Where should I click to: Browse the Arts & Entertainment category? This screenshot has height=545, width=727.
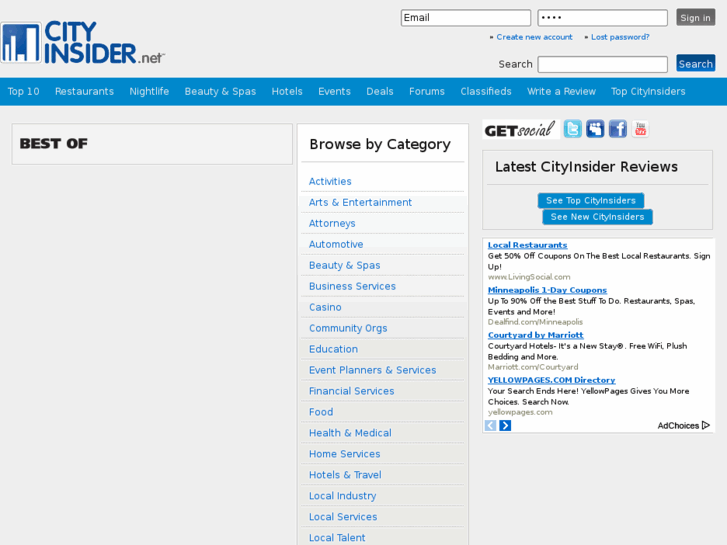[x=360, y=202]
